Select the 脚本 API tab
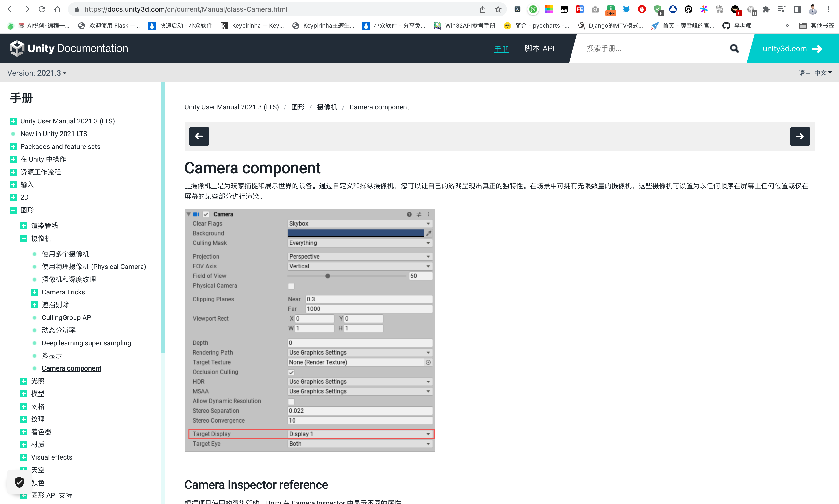Viewport: 839px width, 504px height. [539, 49]
